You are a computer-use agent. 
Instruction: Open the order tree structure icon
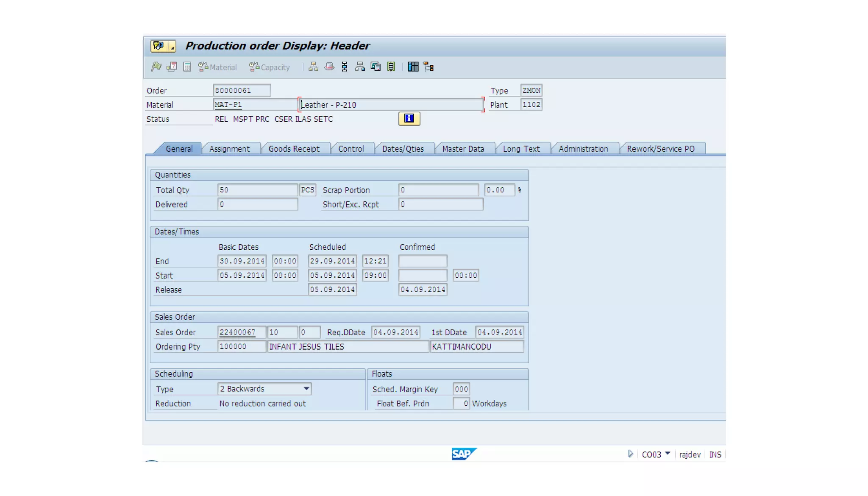(x=428, y=67)
